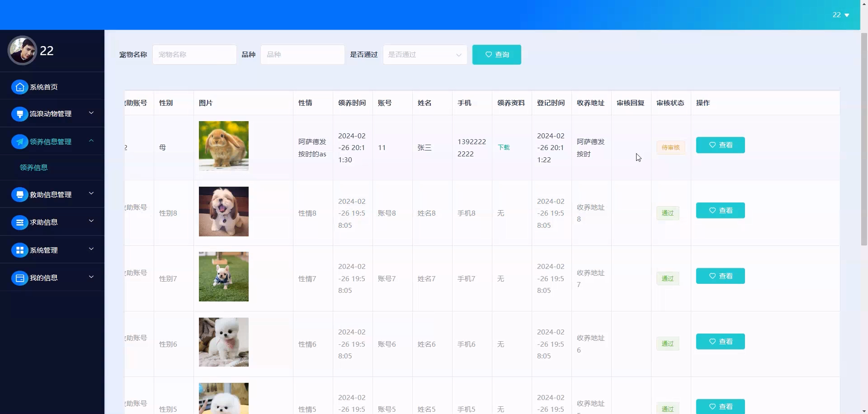Click 查看 for the 姓名5 row
This screenshot has width=868, height=414.
[x=720, y=407]
